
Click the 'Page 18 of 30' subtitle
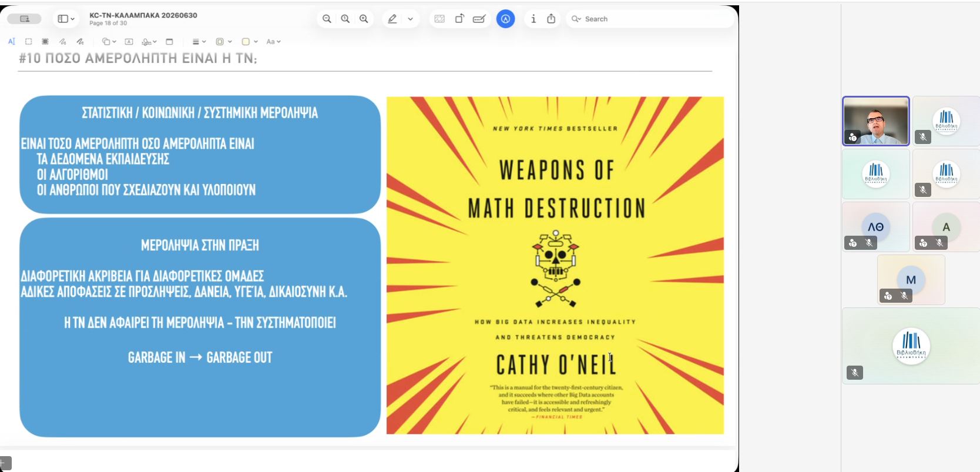[x=108, y=24]
